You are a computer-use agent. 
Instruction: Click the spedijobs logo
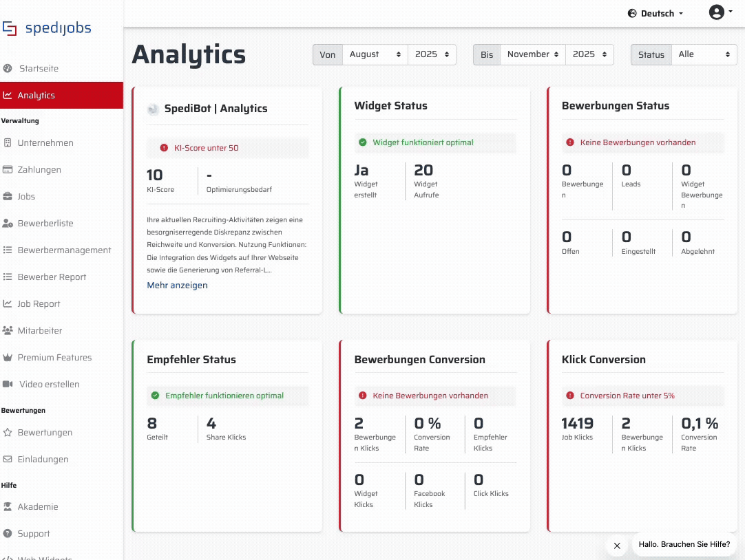pos(47,28)
